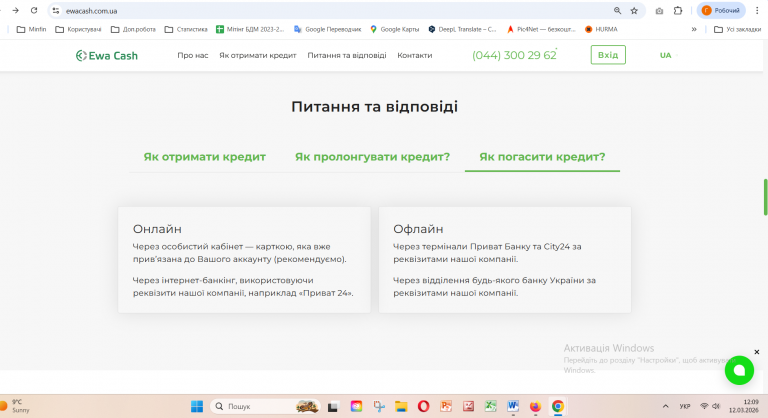Reload the page with the refresh icon

click(34, 10)
